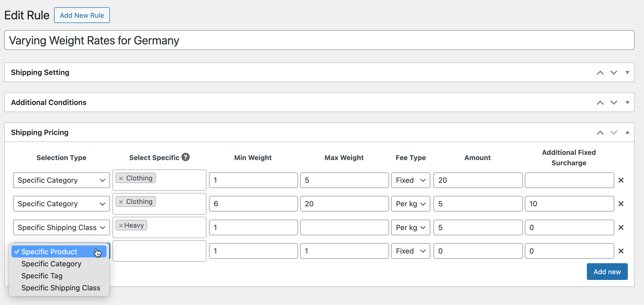Screen dimensions: 644x305
Task: Remove the Clothing tag from the first pricing row
Action: 121,178
